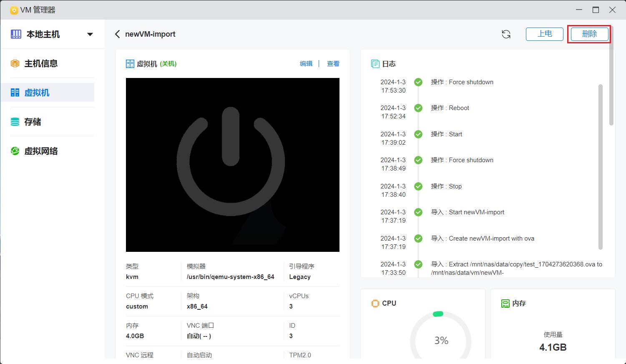Click status check icon for Stop log
This screenshot has width=626, height=364.
point(418,186)
